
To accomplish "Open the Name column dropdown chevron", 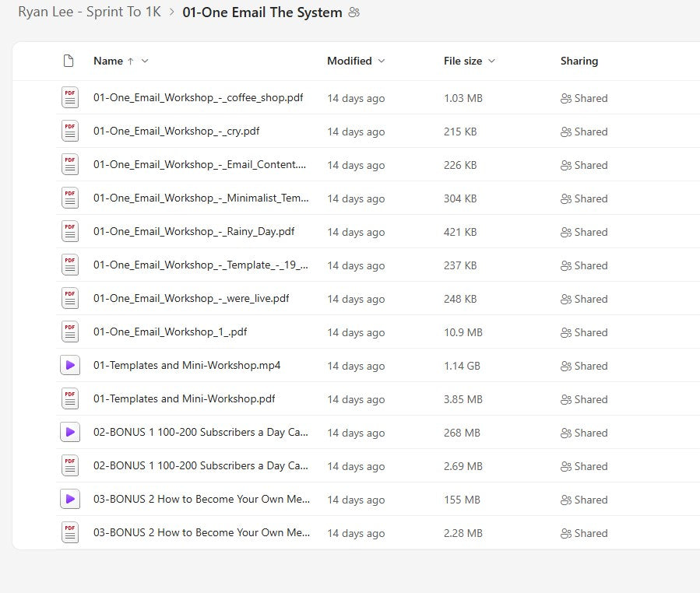I will coord(145,61).
